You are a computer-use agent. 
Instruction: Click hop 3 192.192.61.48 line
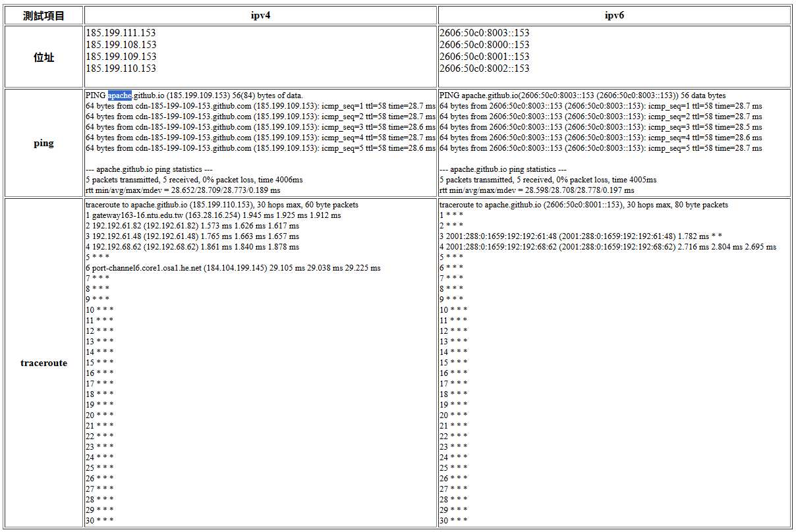[192, 236]
